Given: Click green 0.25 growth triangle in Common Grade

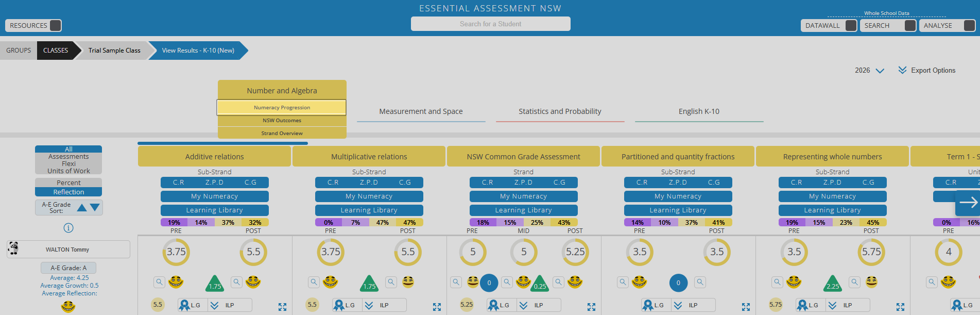Looking at the screenshot, I should click(x=540, y=283).
